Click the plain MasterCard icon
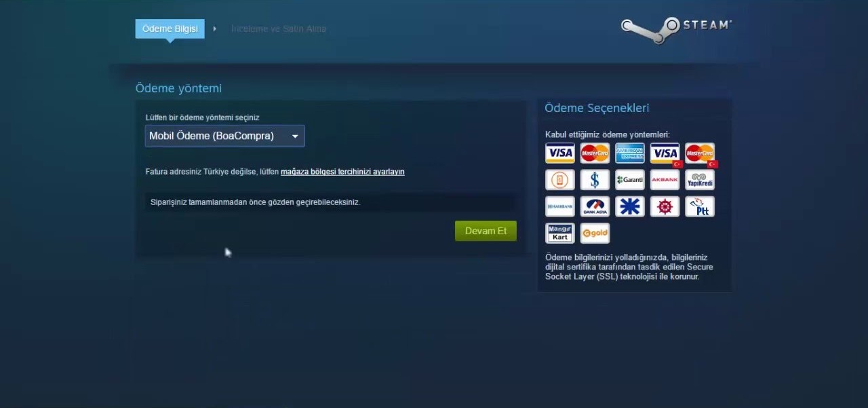This screenshot has height=408, width=868. click(x=595, y=153)
